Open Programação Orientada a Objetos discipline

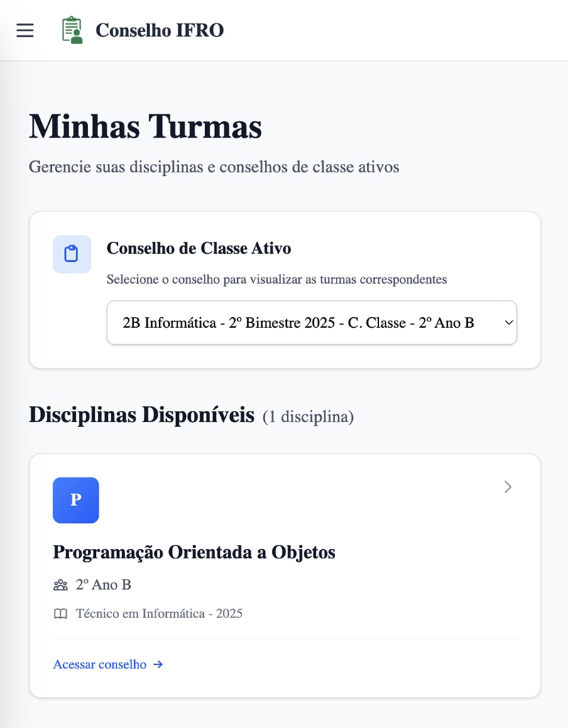click(194, 552)
